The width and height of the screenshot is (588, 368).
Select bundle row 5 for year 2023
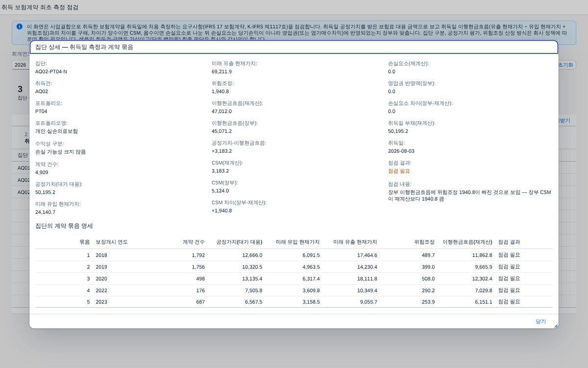pos(294,302)
